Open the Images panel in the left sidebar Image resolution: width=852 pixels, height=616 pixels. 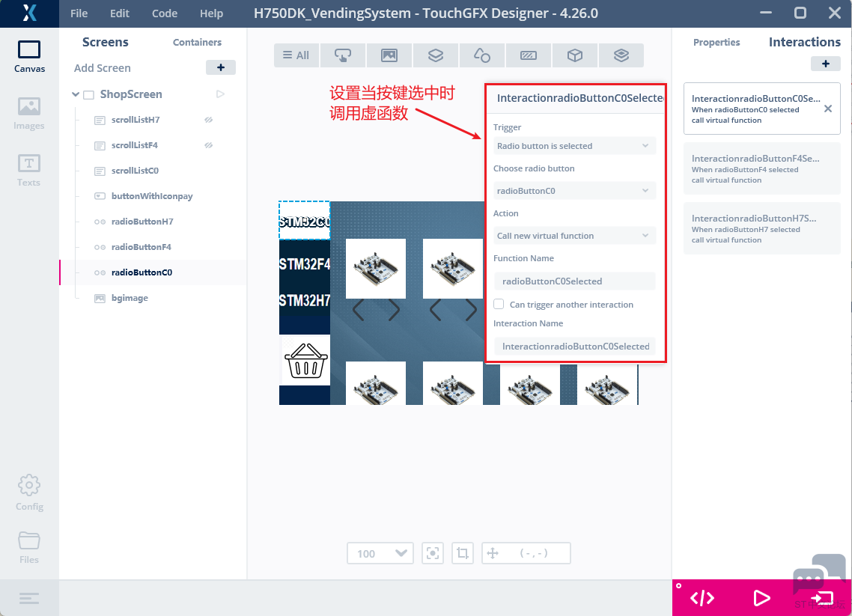tap(28, 113)
